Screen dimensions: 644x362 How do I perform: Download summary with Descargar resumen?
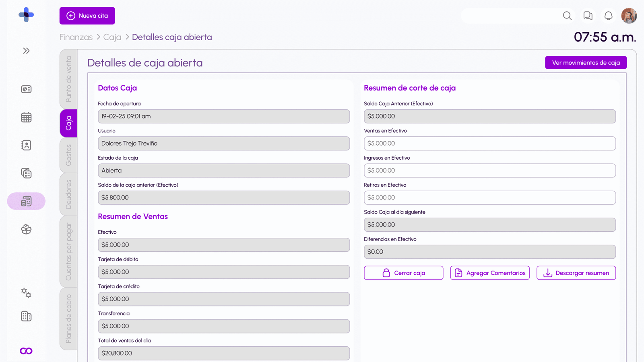click(x=576, y=273)
